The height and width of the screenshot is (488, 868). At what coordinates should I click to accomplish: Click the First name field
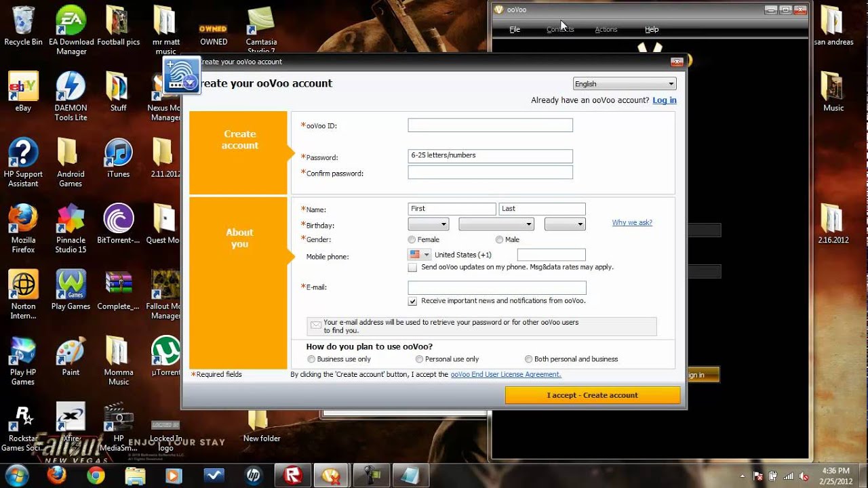452,209
